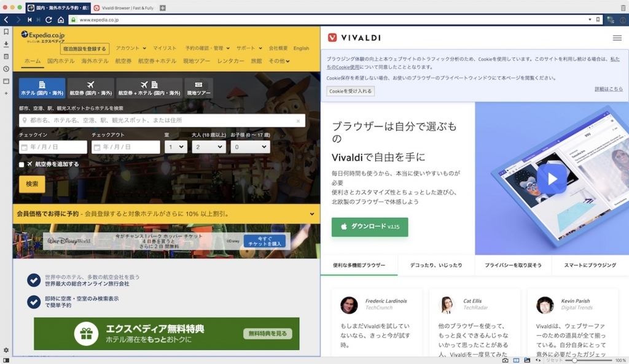629x364 pixels.
Task: Open the History panel in the sidebar
Action: (6, 68)
